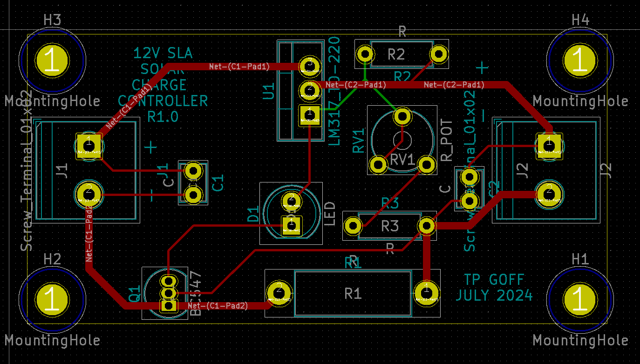Select round pad 2 of LED D1

[292, 201]
